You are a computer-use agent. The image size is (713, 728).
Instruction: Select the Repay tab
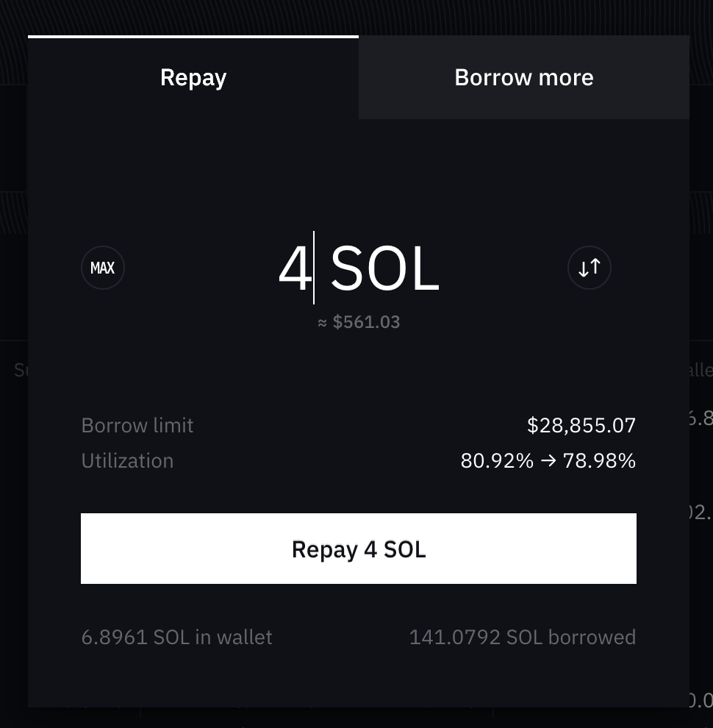coord(193,77)
